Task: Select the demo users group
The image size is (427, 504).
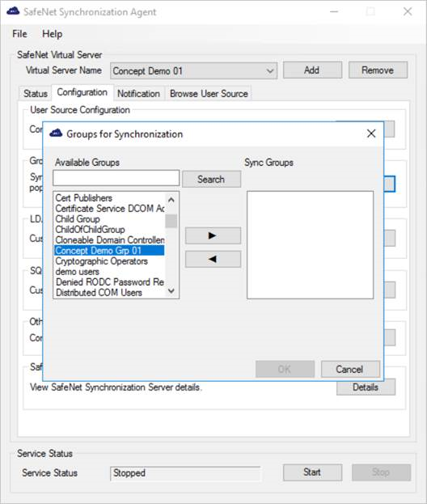Action: (109, 272)
